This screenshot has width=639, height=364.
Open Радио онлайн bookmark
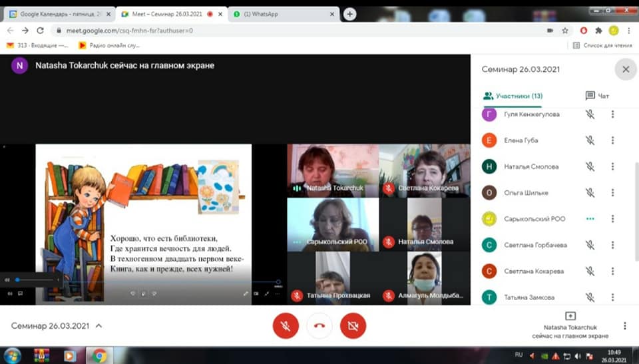pos(109,45)
